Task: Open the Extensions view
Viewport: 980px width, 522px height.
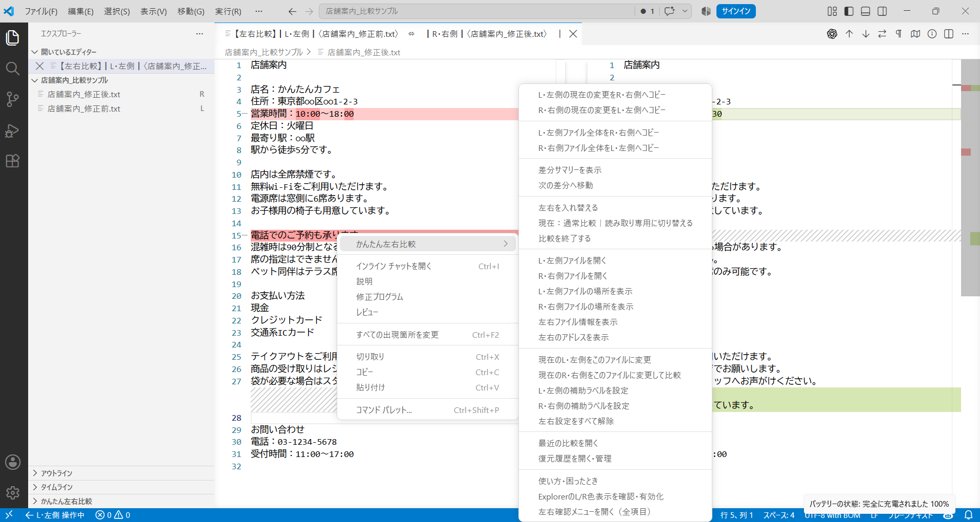Action: (x=13, y=161)
